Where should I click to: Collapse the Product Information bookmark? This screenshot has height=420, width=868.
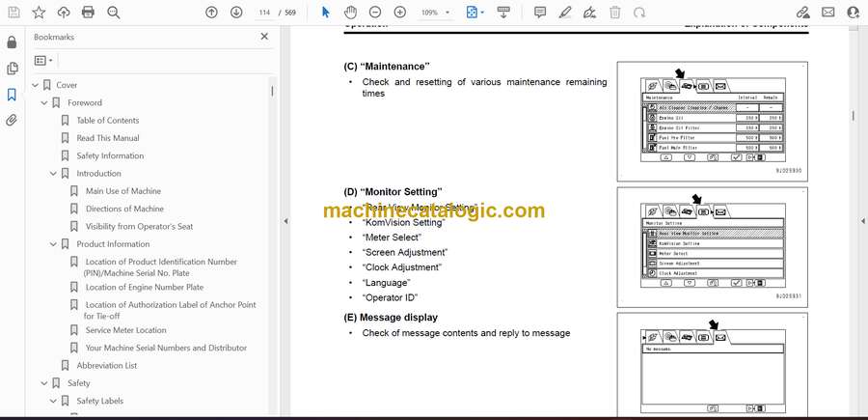[53, 244]
